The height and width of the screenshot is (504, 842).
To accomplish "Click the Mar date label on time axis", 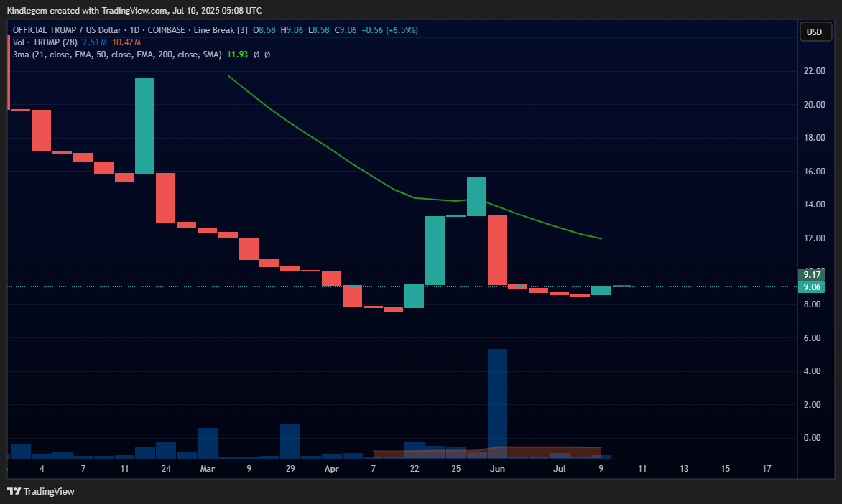I will [208, 469].
